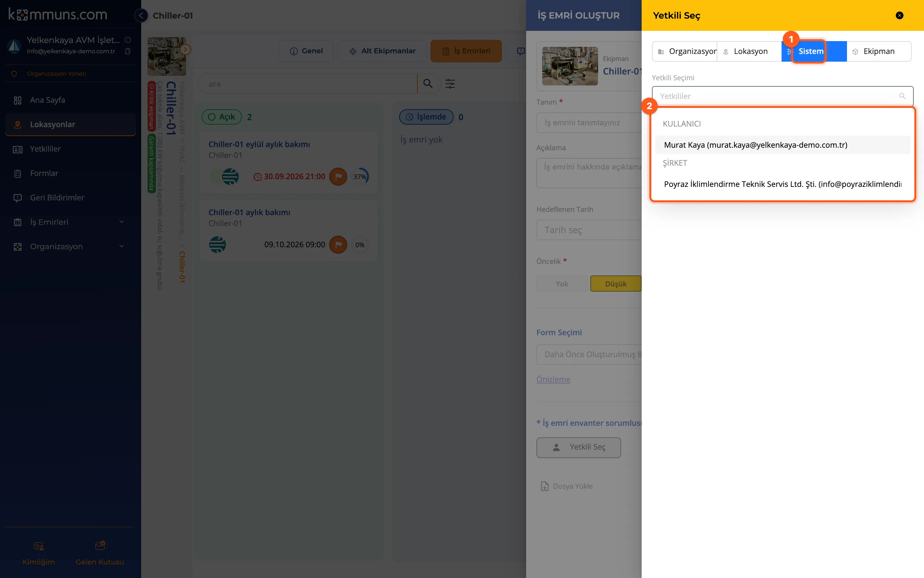Open Formlar in sidebar
This screenshot has height=578, width=924.
[71, 173]
